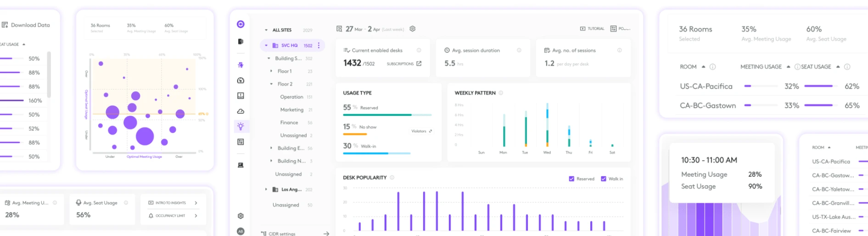Select Marketing in the site tree
This screenshot has height=236, width=868.
pos(291,110)
